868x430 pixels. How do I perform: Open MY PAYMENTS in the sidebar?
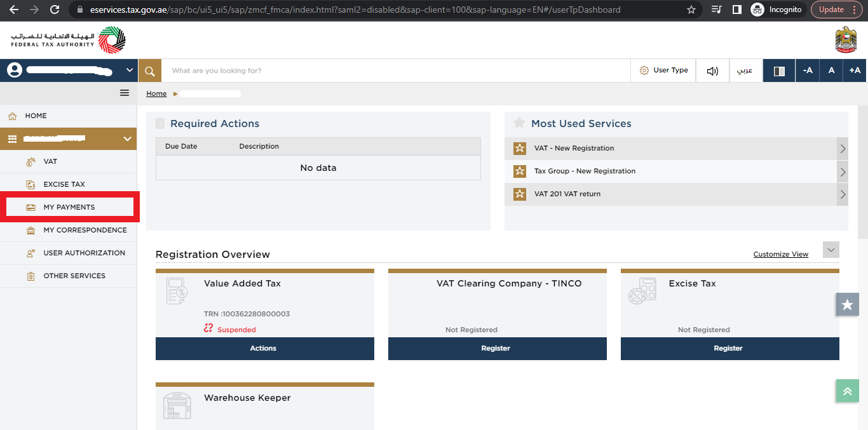click(x=69, y=207)
